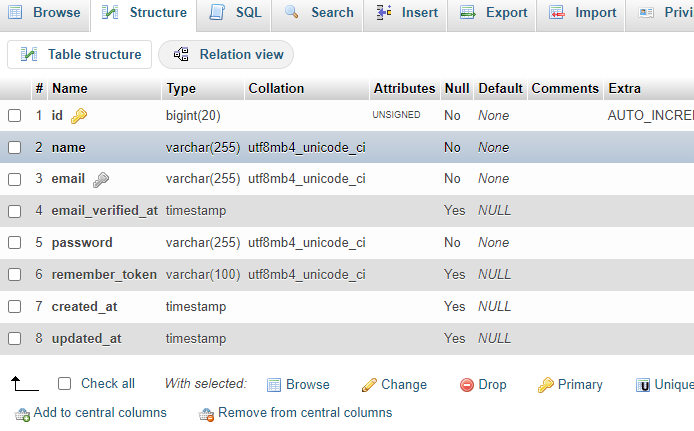Click the Table structure button
This screenshot has height=431, width=694.
pos(80,55)
